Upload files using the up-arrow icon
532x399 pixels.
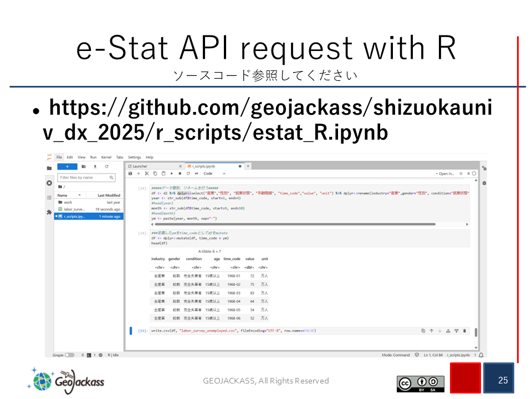pyautogui.click(x=95, y=166)
